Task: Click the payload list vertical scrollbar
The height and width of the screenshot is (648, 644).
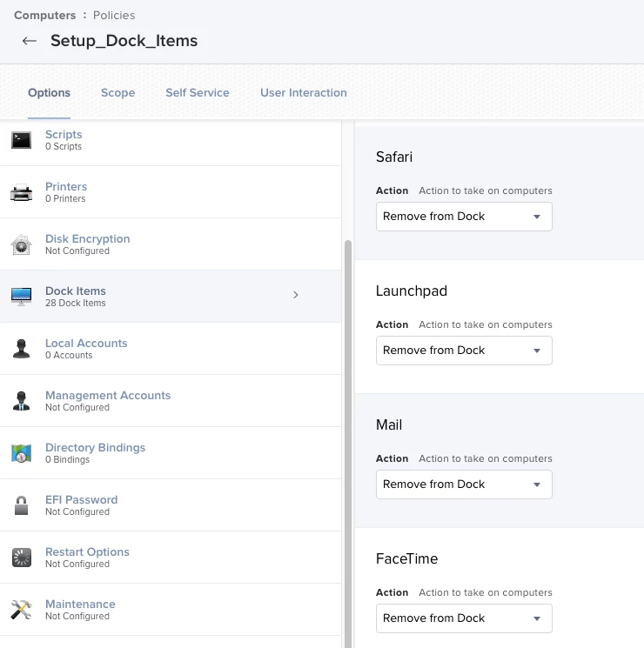Action: tap(348, 444)
